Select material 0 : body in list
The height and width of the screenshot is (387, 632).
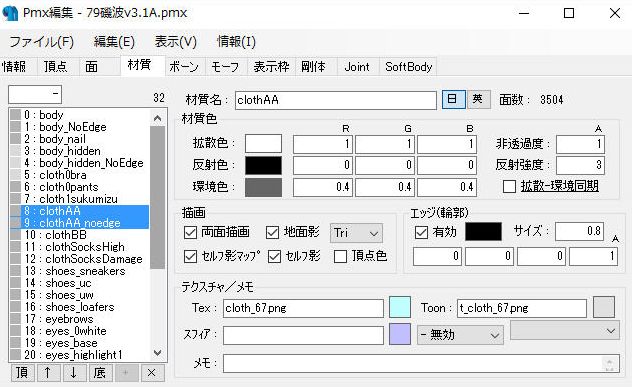tap(79, 115)
